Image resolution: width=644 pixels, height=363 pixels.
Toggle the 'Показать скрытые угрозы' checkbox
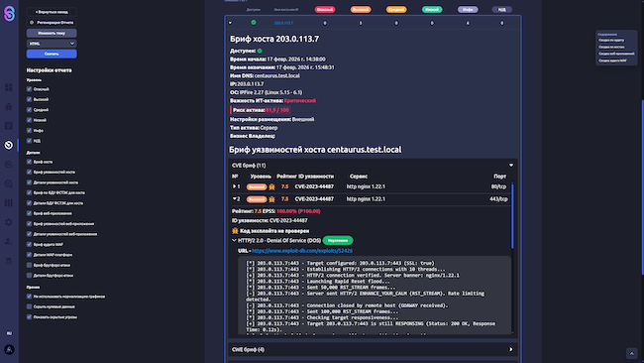point(29,317)
